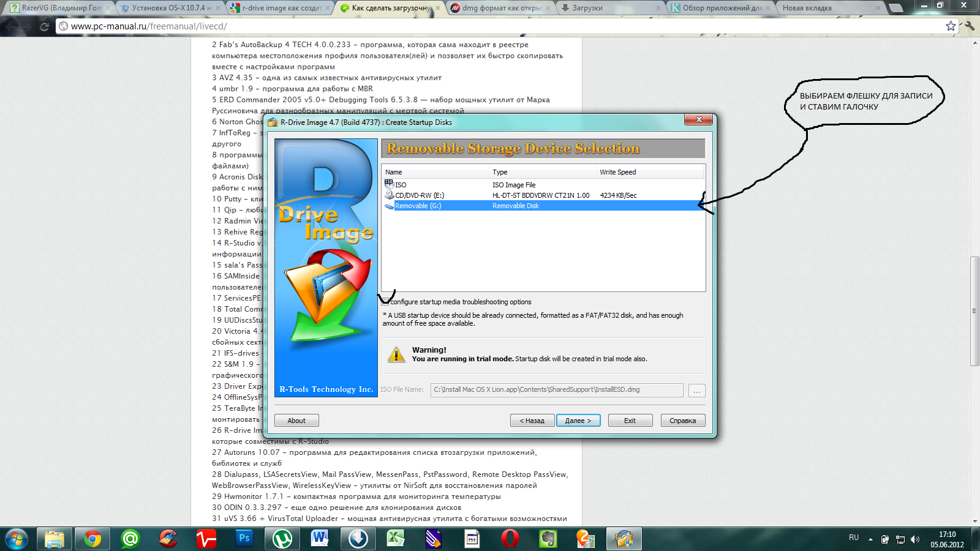Close the 'Новая вкладка' tab
Image resolution: width=980 pixels, height=551 pixels.
[x=878, y=8]
